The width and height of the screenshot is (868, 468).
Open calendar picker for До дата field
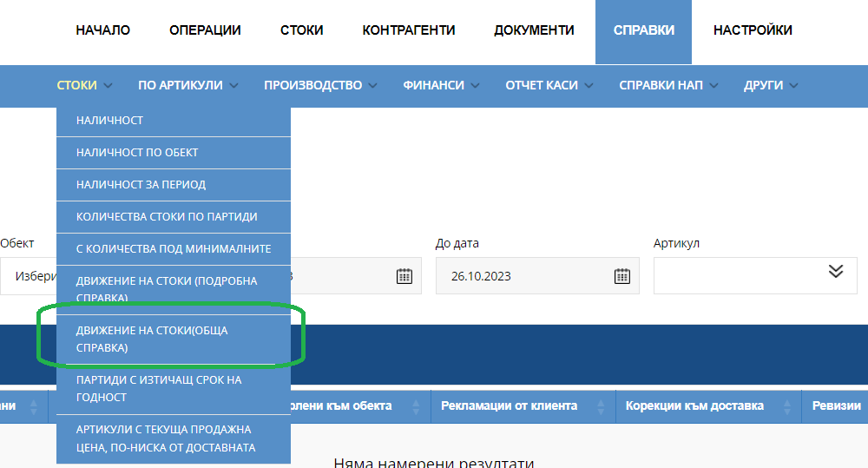pyautogui.click(x=622, y=276)
